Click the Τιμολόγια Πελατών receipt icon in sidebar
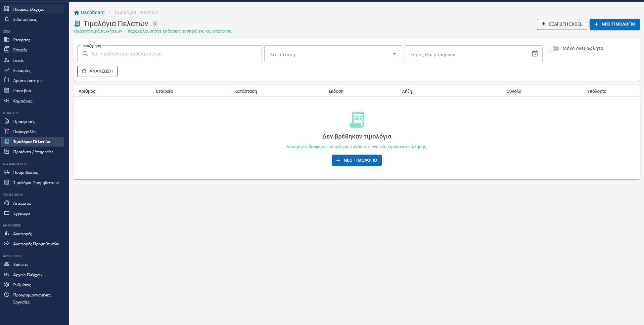Image resolution: width=644 pixels, height=325 pixels. click(7, 141)
